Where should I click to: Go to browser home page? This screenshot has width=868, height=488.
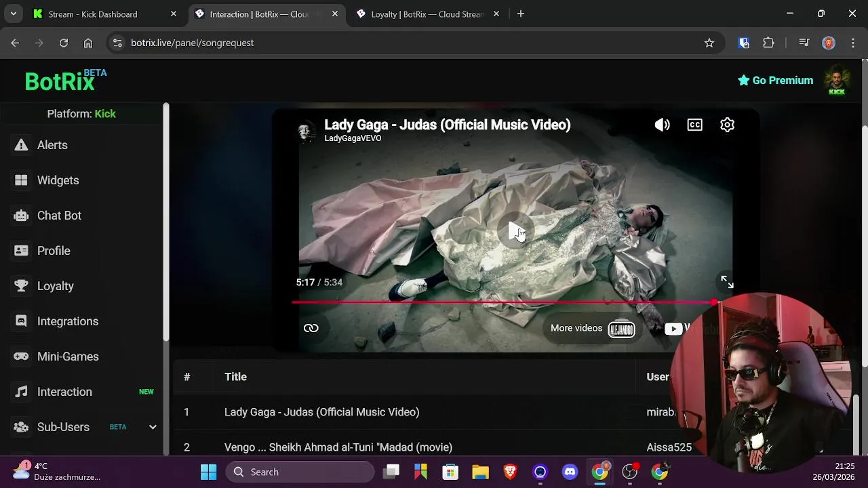(88, 43)
